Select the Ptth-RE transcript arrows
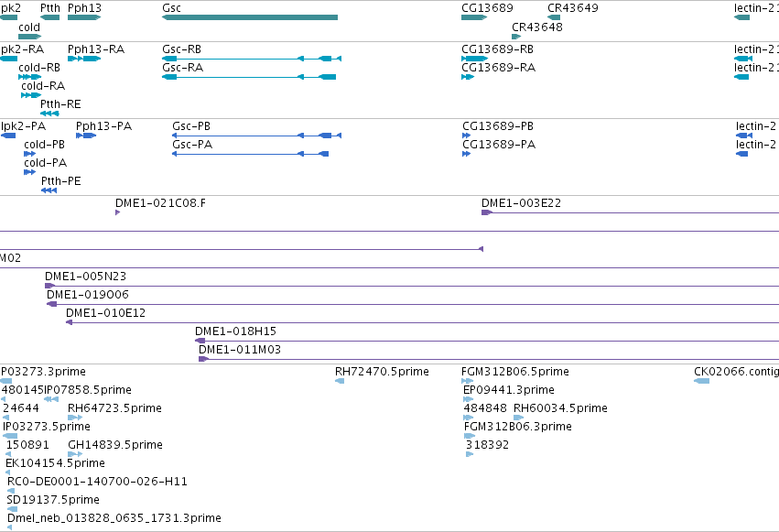The image size is (779, 532). 49,114
